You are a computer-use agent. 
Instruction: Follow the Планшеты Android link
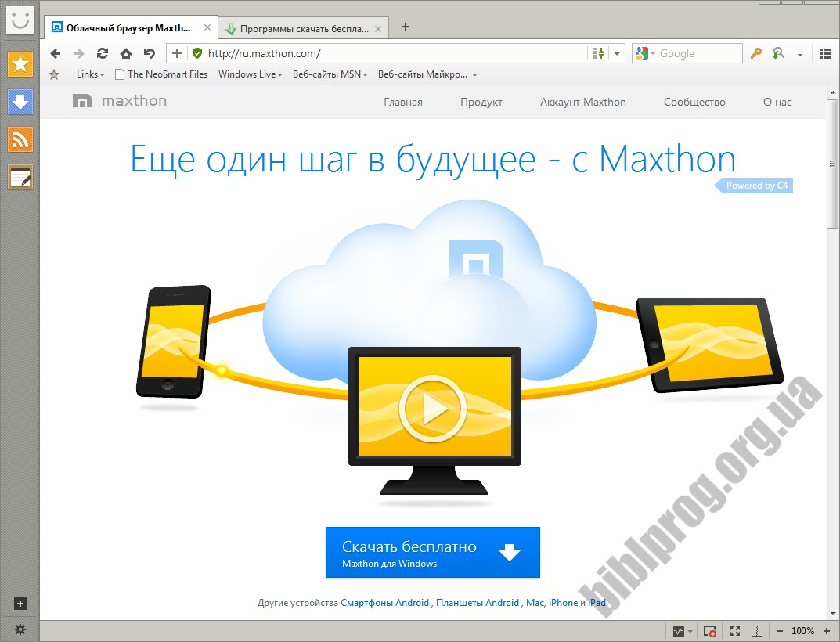pyautogui.click(x=478, y=603)
